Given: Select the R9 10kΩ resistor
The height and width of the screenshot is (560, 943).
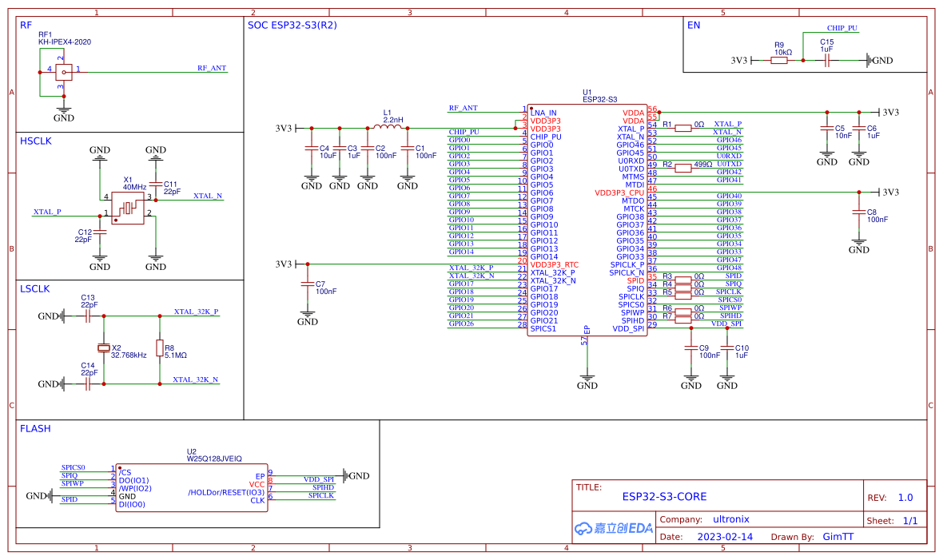Looking at the screenshot, I should point(779,60).
